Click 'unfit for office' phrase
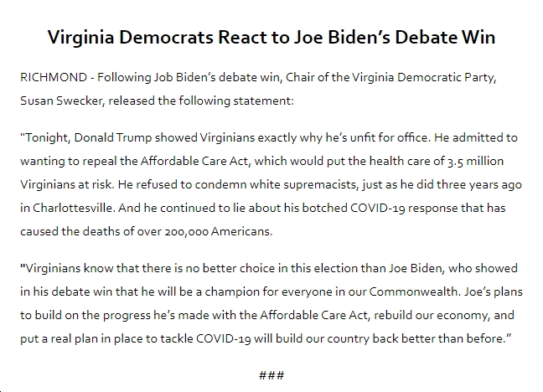 click(390, 137)
